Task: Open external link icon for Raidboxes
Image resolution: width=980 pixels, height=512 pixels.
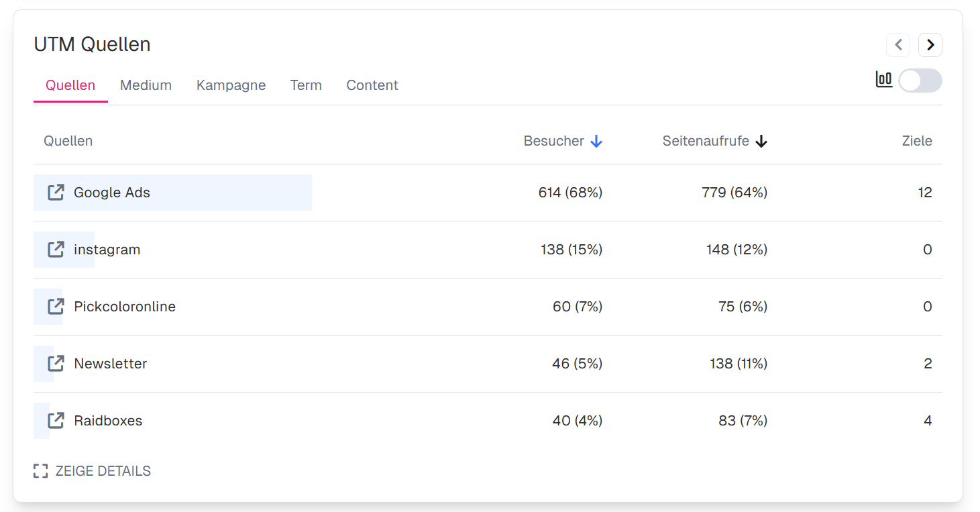Action: tap(56, 421)
